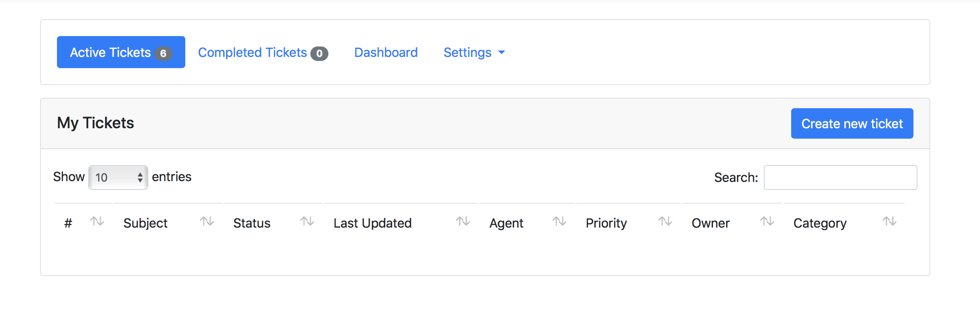Toggle sorting on the Owner header
The width and height of the screenshot is (980, 327).
click(x=710, y=223)
